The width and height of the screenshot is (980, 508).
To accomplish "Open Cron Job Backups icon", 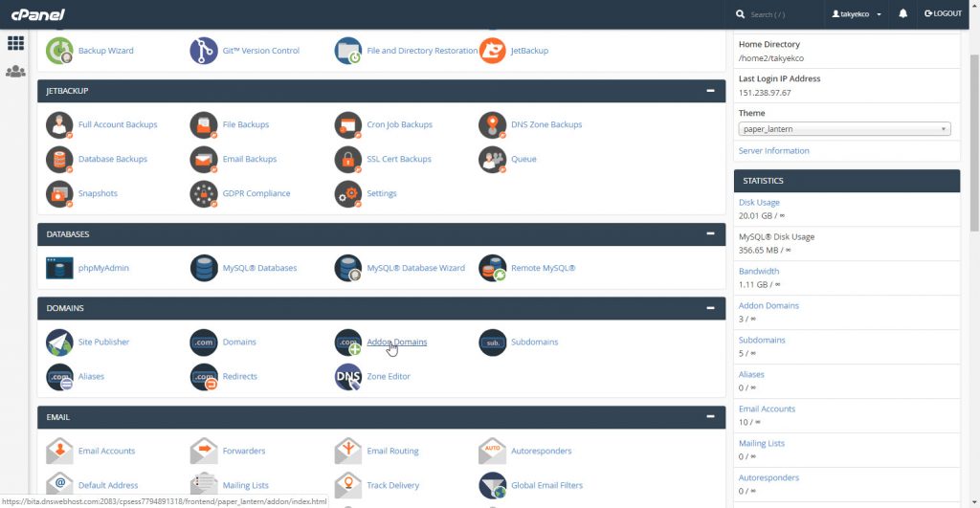I will (x=348, y=125).
